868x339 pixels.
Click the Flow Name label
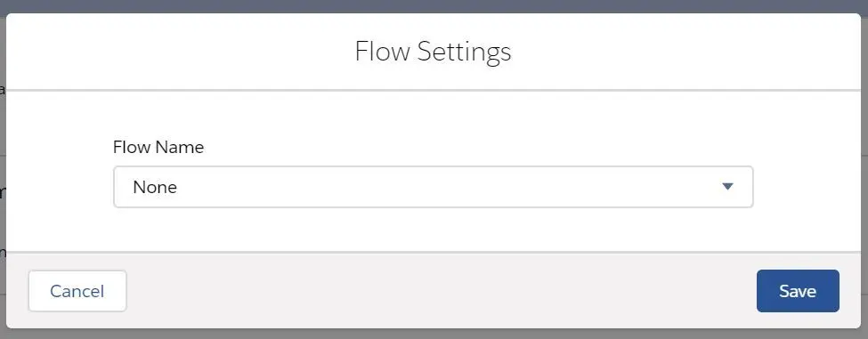(158, 147)
